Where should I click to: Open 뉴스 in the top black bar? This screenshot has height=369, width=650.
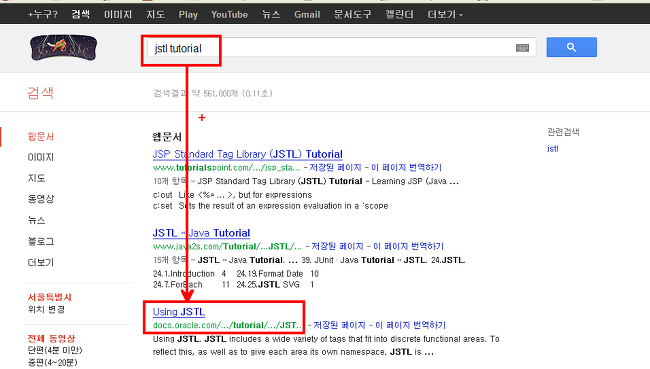(271, 15)
